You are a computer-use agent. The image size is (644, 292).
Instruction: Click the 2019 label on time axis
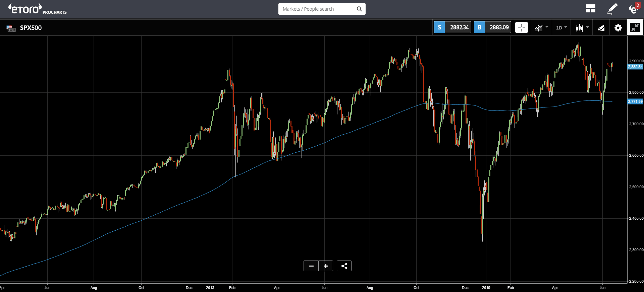point(486,288)
